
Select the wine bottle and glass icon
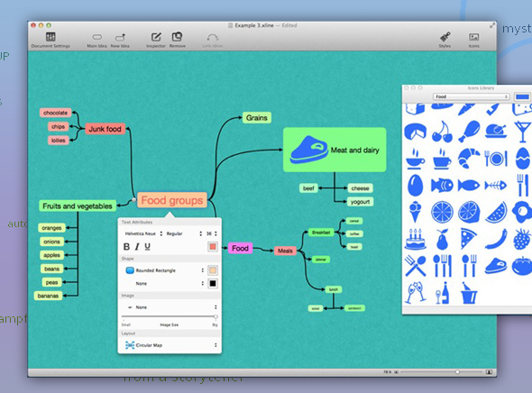click(x=442, y=293)
